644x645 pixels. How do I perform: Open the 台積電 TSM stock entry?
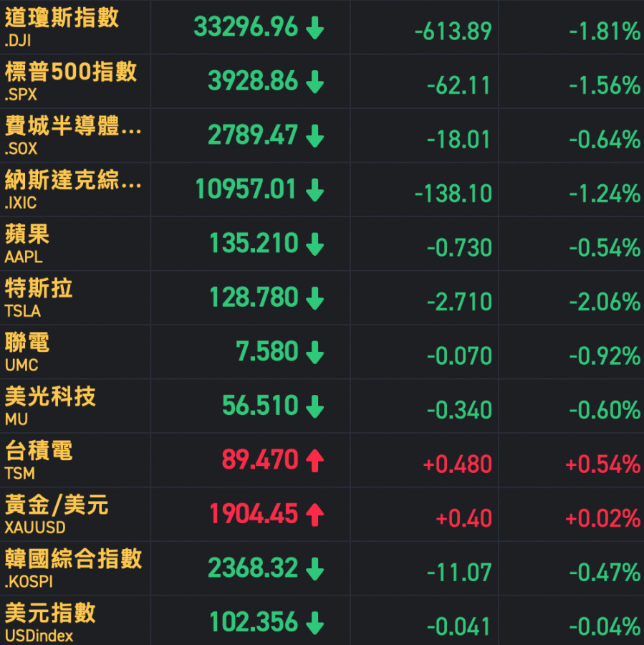click(x=39, y=459)
